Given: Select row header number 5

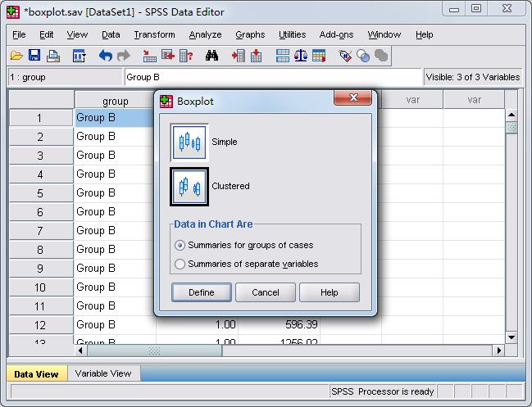Looking at the screenshot, I should pos(40,193).
